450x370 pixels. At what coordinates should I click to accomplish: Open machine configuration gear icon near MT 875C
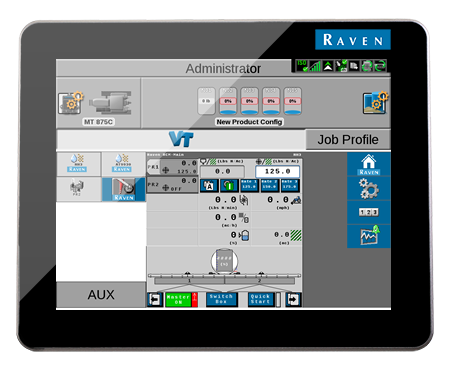point(70,103)
